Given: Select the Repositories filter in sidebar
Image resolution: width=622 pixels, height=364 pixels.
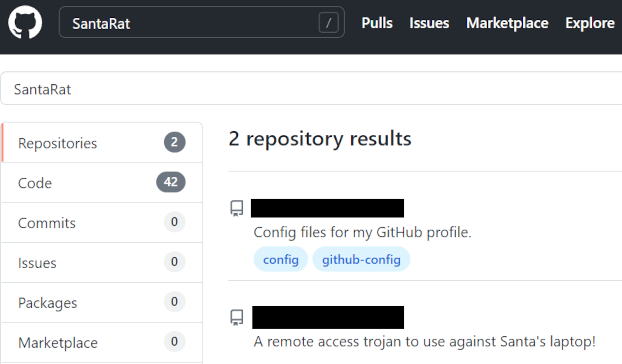Looking at the screenshot, I should tap(102, 143).
